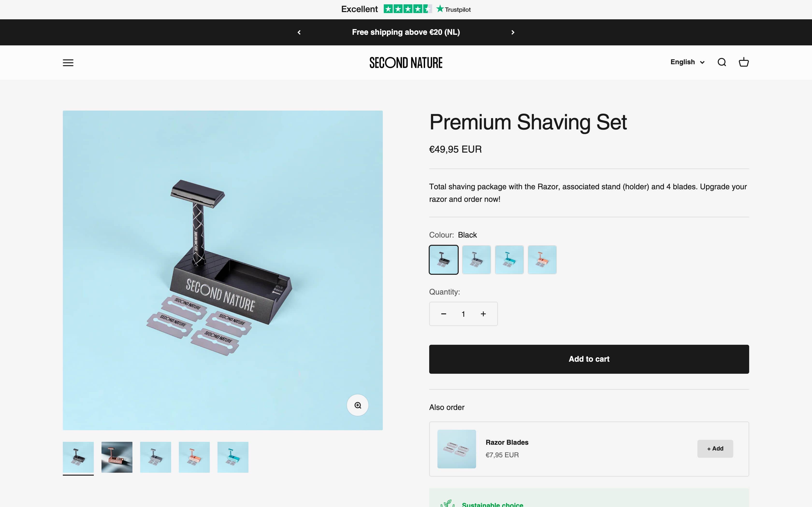View the rose gold lifestyle photo thumbnail
The image size is (812, 507).
coord(117,457)
